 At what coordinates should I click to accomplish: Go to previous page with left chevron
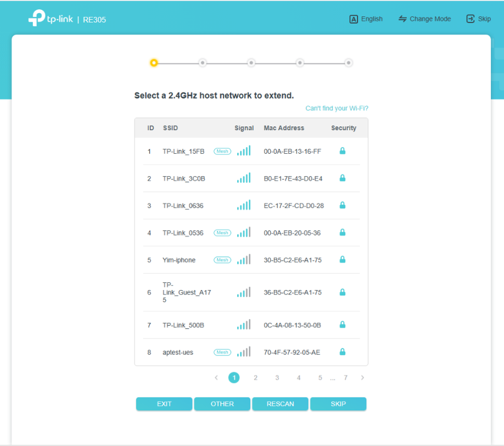pyautogui.click(x=216, y=377)
